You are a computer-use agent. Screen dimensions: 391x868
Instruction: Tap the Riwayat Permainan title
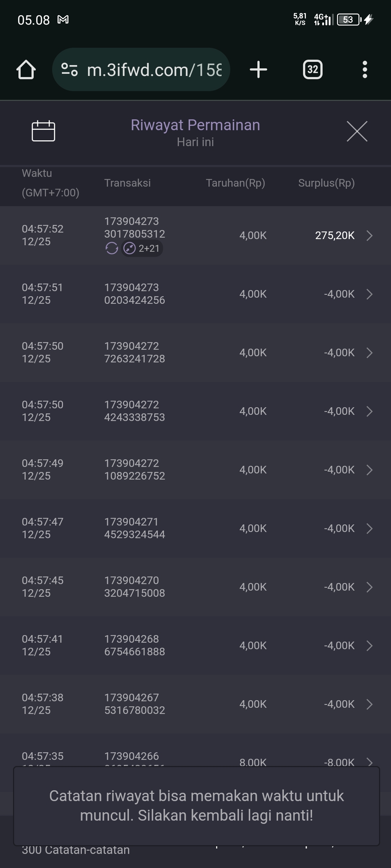(195, 125)
